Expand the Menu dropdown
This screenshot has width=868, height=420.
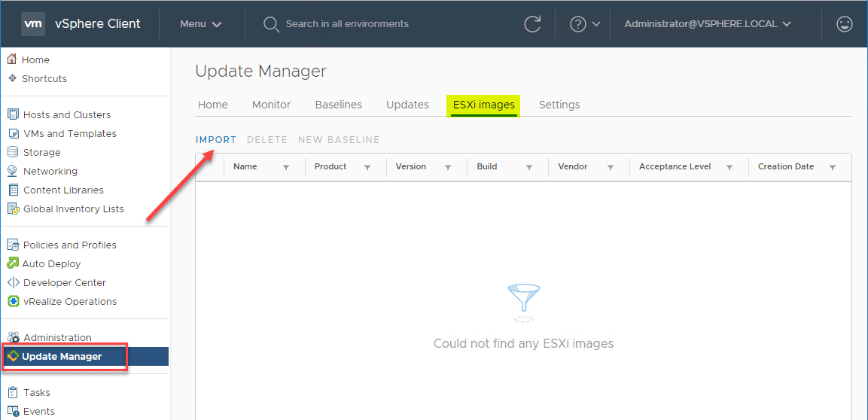(x=200, y=24)
